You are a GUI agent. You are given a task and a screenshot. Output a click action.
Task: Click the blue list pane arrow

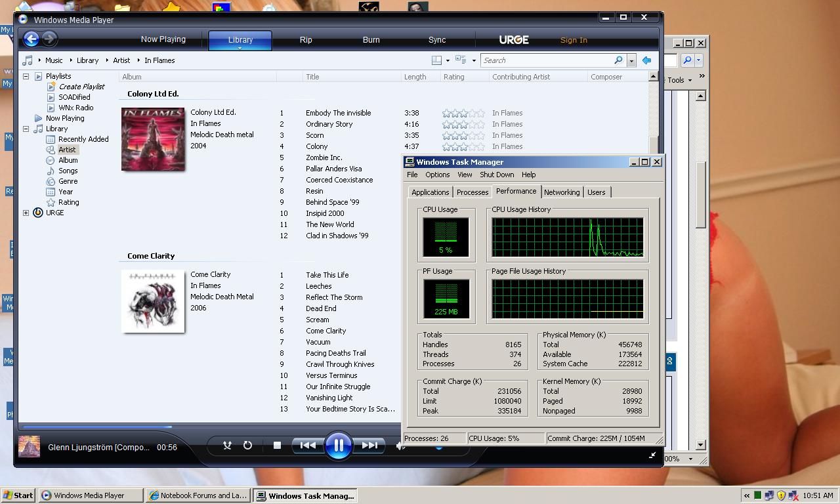[x=646, y=60]
